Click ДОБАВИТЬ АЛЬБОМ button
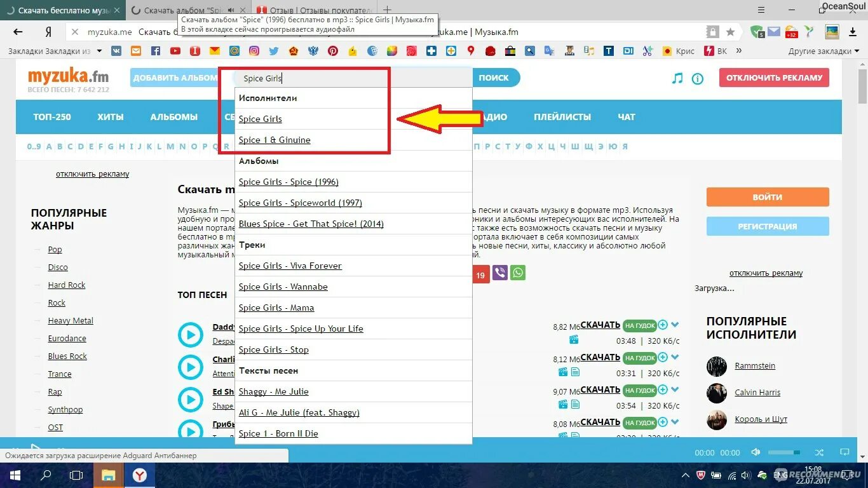868x488 pixels. (x=175, y=78)
